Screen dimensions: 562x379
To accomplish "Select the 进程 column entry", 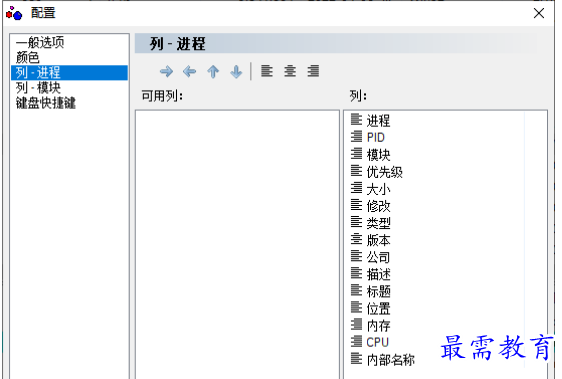I will click(378, 120).
